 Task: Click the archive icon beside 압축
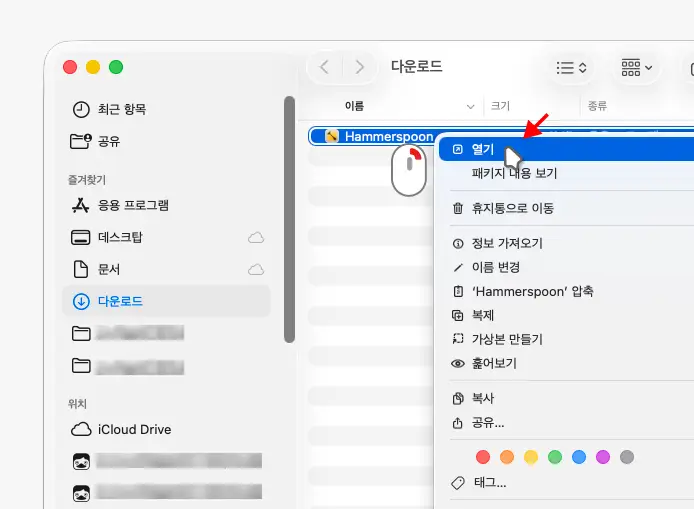click(x=458, y=291)
